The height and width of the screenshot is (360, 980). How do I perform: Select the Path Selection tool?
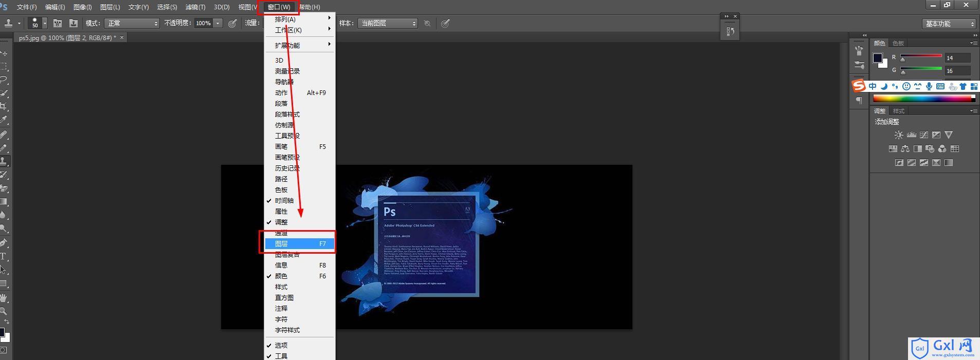pos(4,270)
